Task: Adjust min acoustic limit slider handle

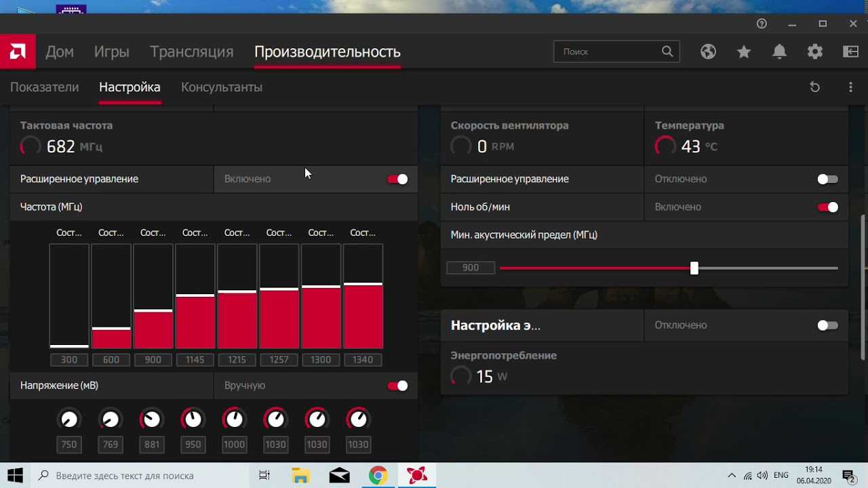Action: (x=694, y=268)
